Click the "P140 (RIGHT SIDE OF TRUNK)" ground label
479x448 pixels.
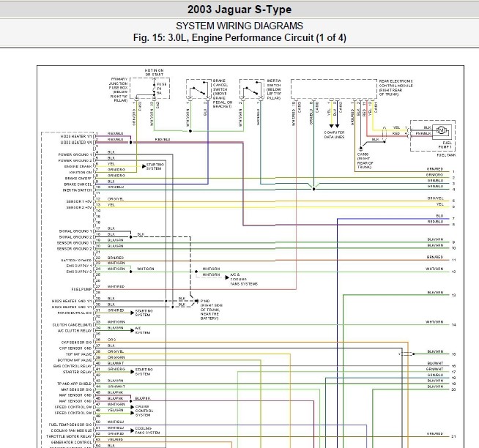[212, 310]
